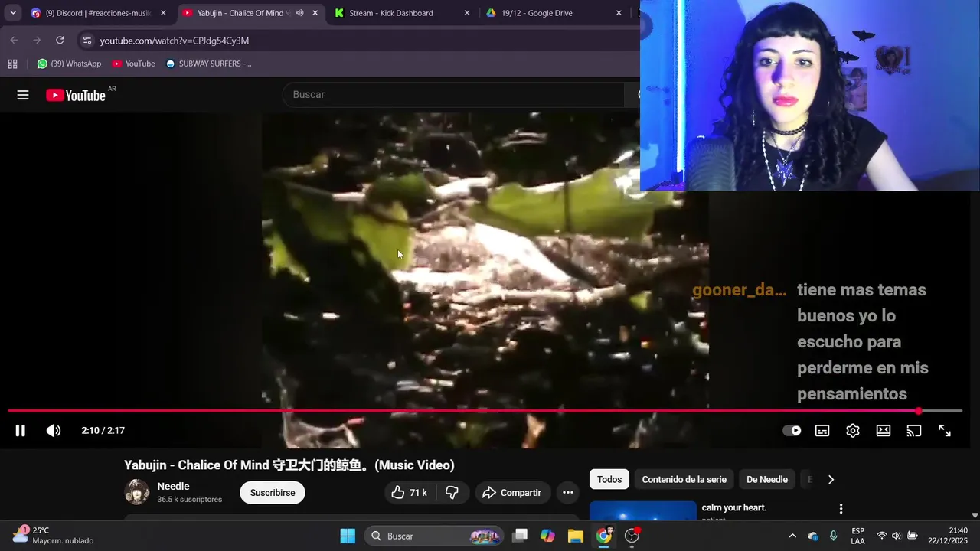This screenshot has width=980, height=551.
Task: Open options menu for calm your heart
Action: point(841,509)
